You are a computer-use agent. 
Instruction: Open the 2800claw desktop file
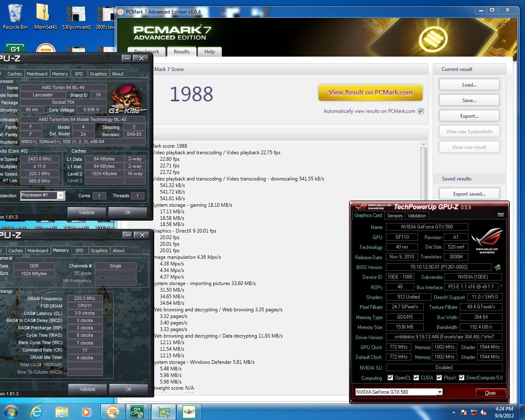click(x=105, y=16)
